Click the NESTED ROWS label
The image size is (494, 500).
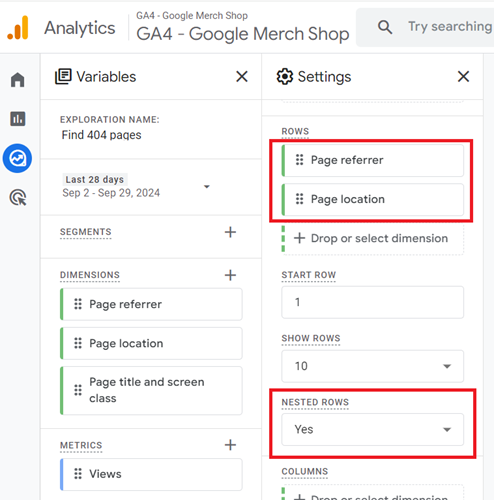[x=315, y=402]
